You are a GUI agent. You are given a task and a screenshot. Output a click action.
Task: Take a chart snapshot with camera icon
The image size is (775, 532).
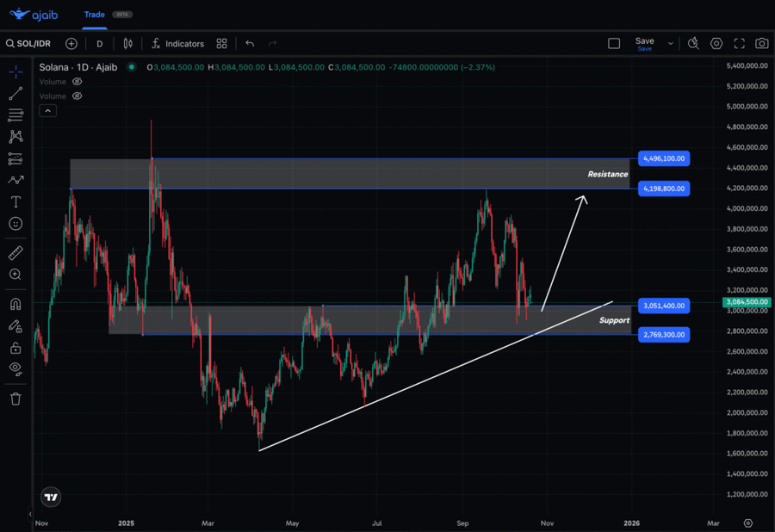[761, 43]
